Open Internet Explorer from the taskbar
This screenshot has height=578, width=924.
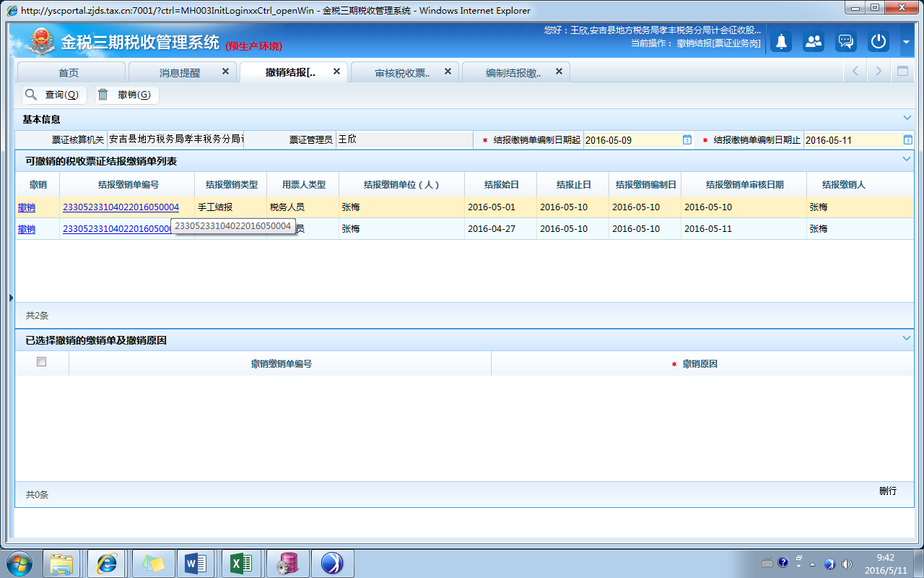click(x=107, y=563)
